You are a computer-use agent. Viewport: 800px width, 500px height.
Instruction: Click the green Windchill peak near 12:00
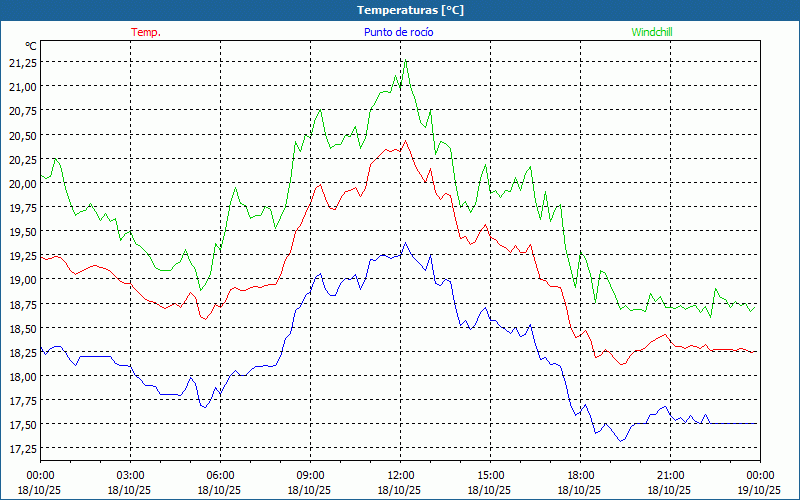[406, 61]
